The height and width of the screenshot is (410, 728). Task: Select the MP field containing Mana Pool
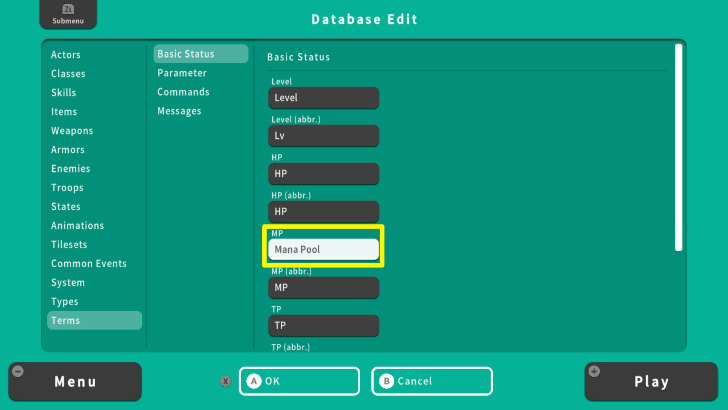click(x=324, y=250)
